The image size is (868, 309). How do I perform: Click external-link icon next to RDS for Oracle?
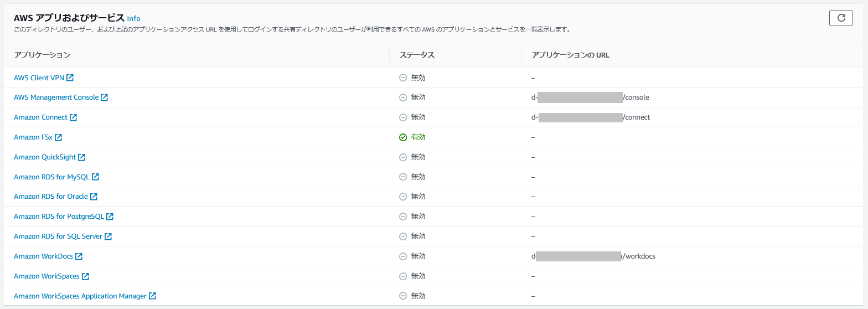pyautogui.click(x=94, y=197)
